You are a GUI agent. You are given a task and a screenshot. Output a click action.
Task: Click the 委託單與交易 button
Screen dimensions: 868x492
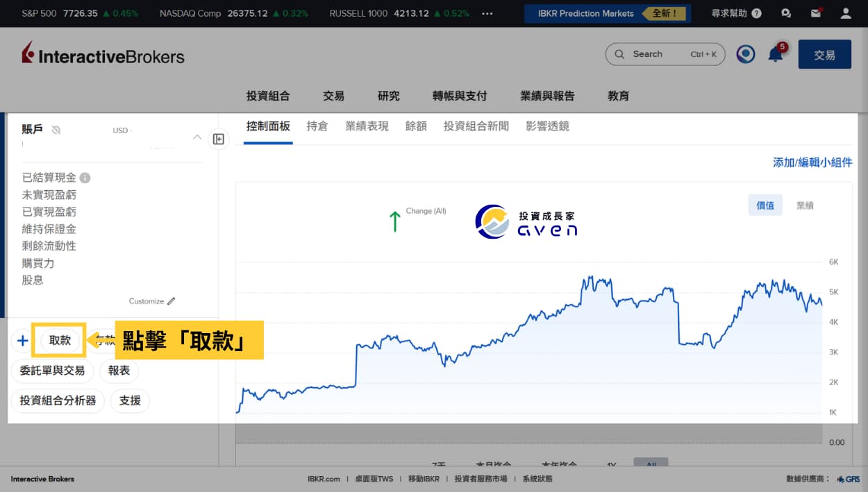tap(52, 371)
